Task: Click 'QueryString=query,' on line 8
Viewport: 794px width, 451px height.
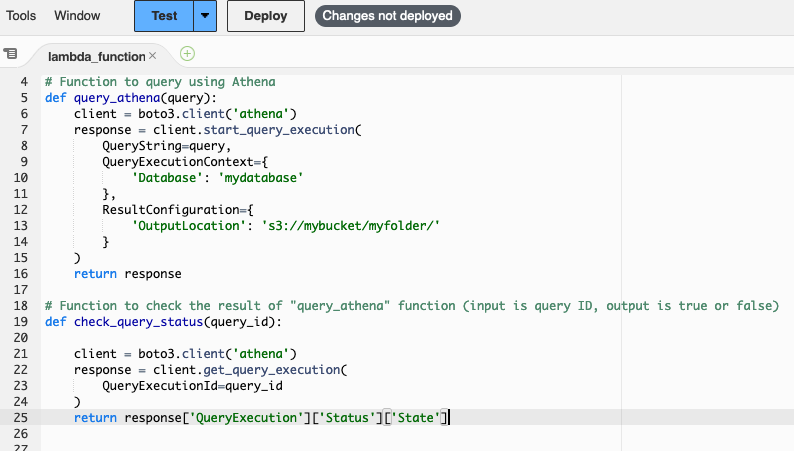Action: [167, 146]
